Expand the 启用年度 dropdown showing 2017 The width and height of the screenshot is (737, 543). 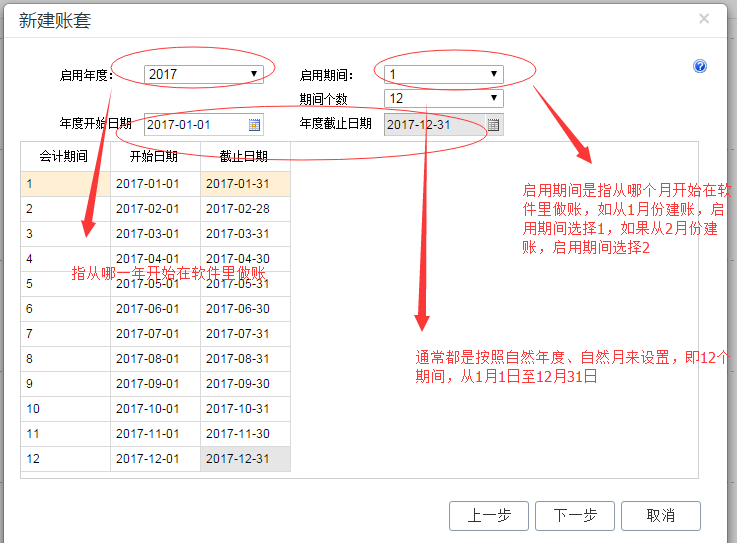[x=204, y=74]
